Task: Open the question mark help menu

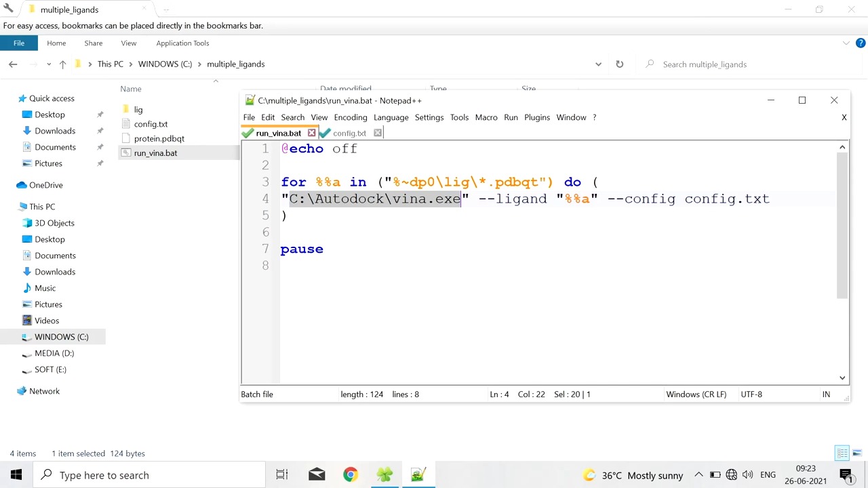Action: (595, 117)
